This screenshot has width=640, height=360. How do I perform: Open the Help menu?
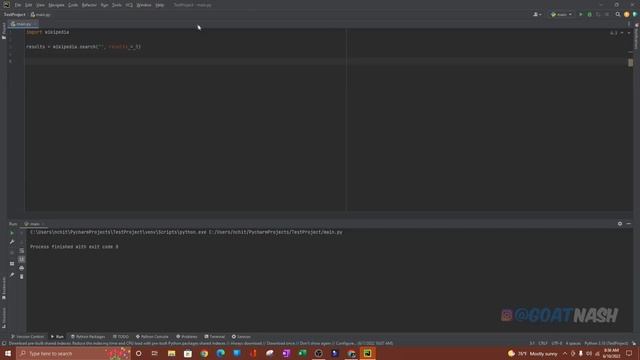160,5
